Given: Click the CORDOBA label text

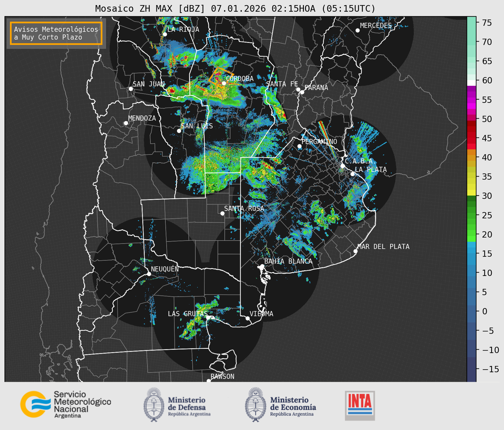Looking at the screenshot, I should pyautogui.click(x=240, y=79).
